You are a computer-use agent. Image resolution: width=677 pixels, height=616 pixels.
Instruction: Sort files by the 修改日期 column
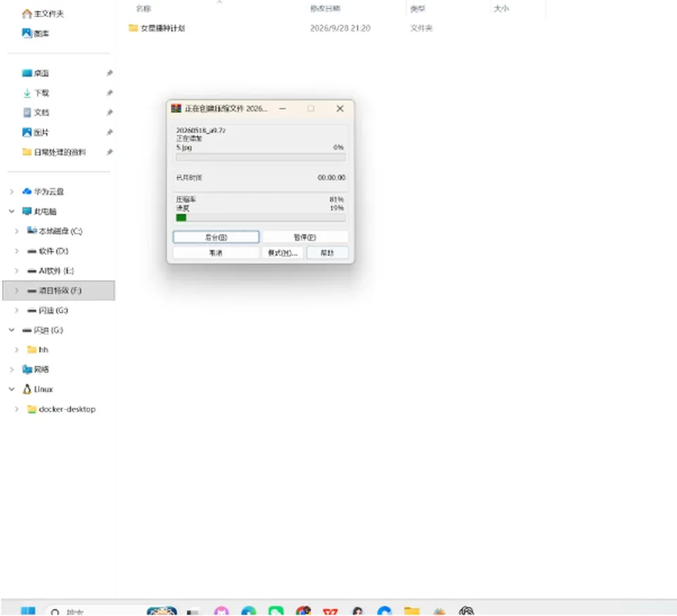point(325,8)
